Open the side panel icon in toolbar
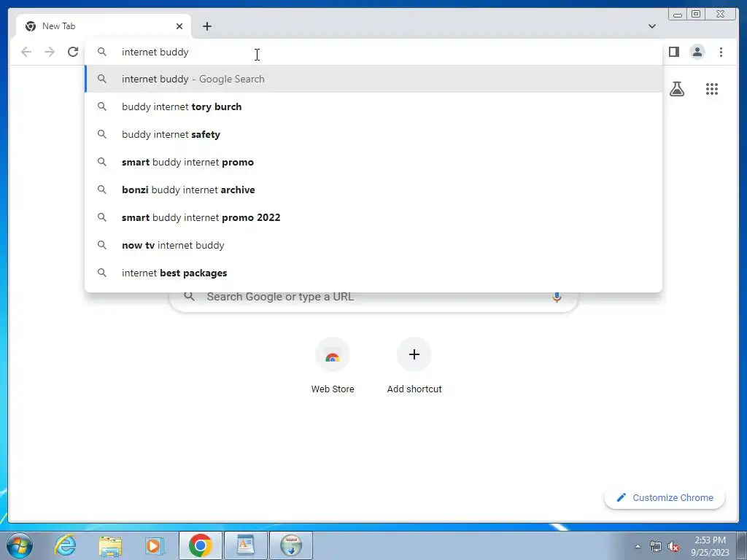The height and width of the screenshot is (560, 747). click(x=673, y=52)
